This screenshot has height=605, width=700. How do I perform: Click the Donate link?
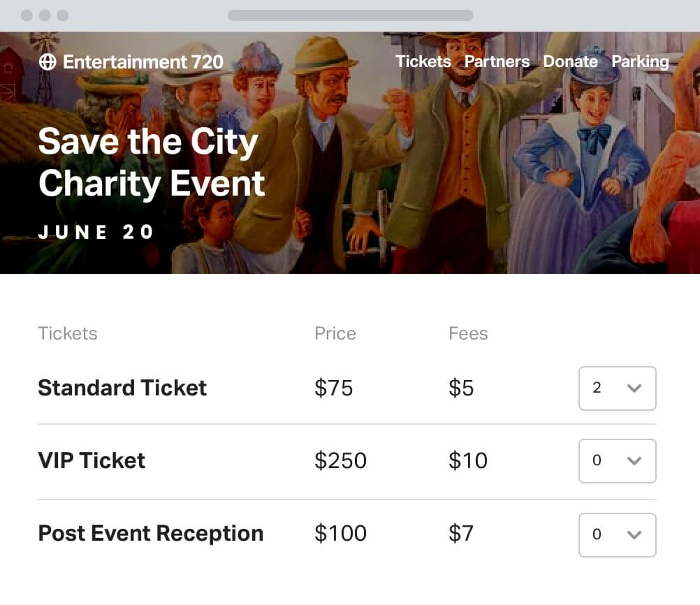[x=570, y=61]
